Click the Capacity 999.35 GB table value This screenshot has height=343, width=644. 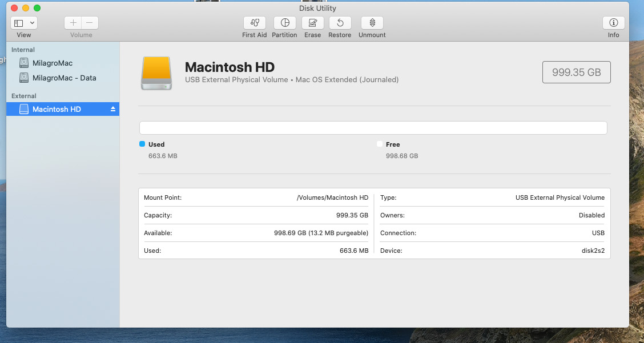(x=352, y=215)
